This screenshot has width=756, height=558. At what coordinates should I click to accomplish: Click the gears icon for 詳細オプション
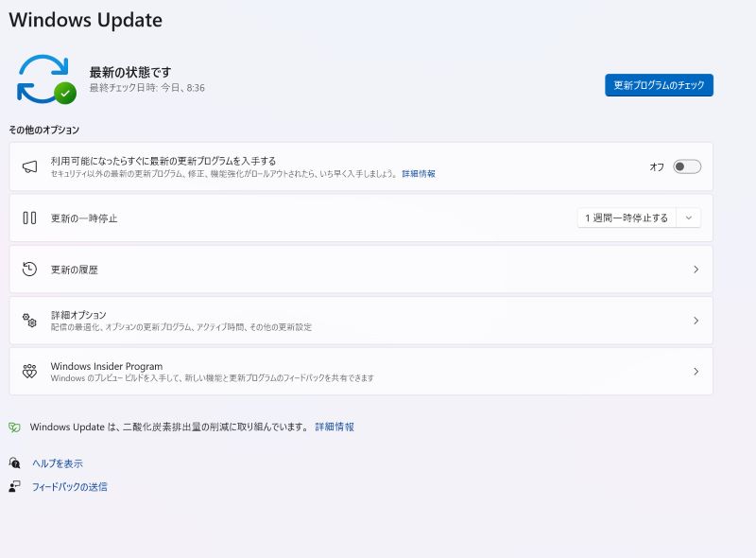(29, 321)
